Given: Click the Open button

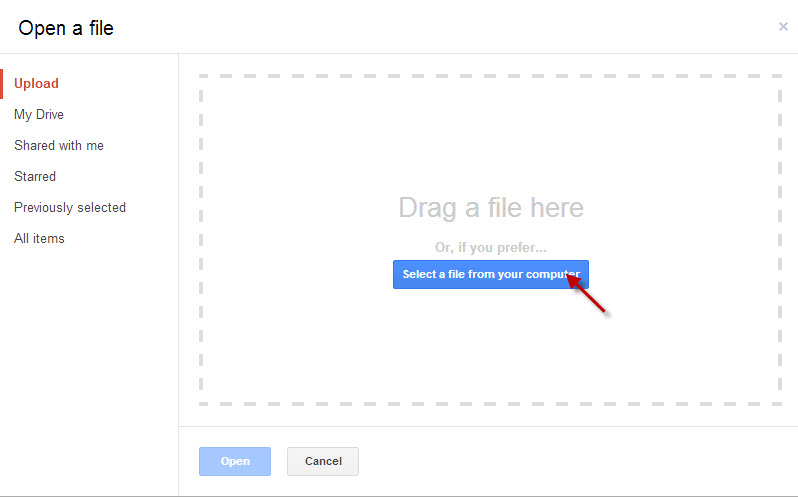Looking at the screenshot, I should pyautogui.click(x=235, y=461).
